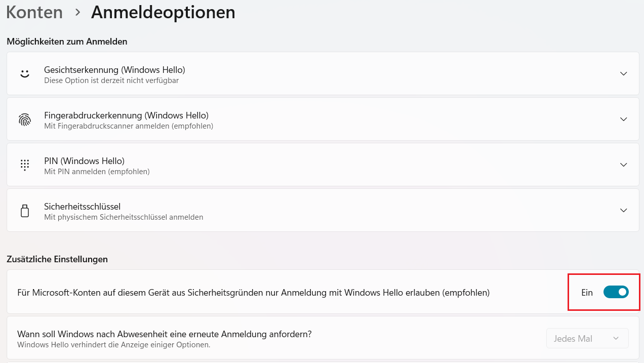This screenshot has height=363, width=644.
Task: Expand the Gesichtserkennung (Windows Hello) chevron
Action: tap(623, 73)
